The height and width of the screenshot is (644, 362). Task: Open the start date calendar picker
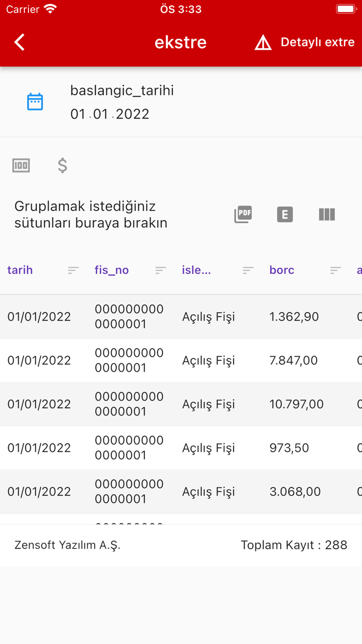click(x=35, y=101)
